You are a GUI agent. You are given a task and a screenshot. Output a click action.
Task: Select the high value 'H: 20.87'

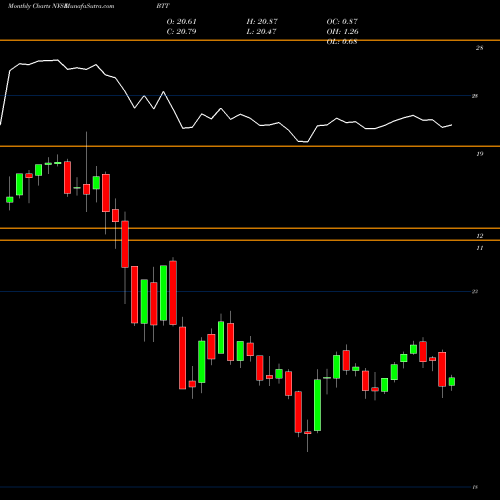tap(262, 22)
